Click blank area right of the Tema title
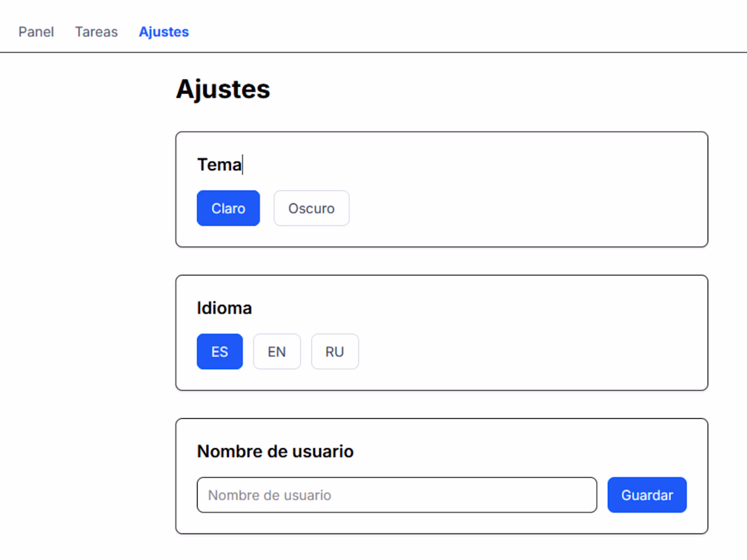Viewport: 747px width, 560px height. (475, 165)
